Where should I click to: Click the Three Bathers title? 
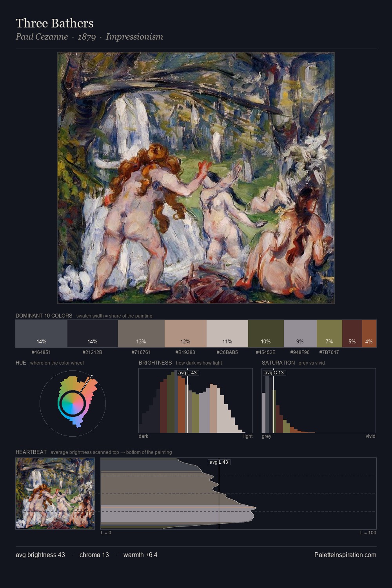[54, 23]
